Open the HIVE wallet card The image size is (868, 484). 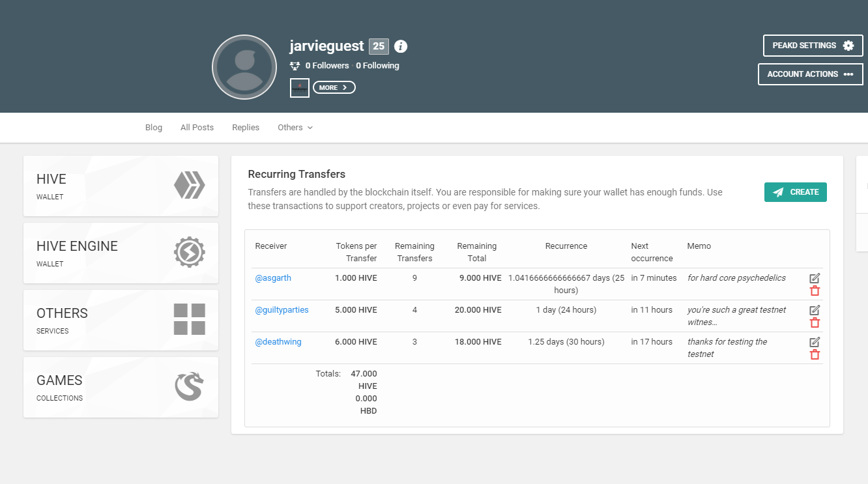[121, 186]
